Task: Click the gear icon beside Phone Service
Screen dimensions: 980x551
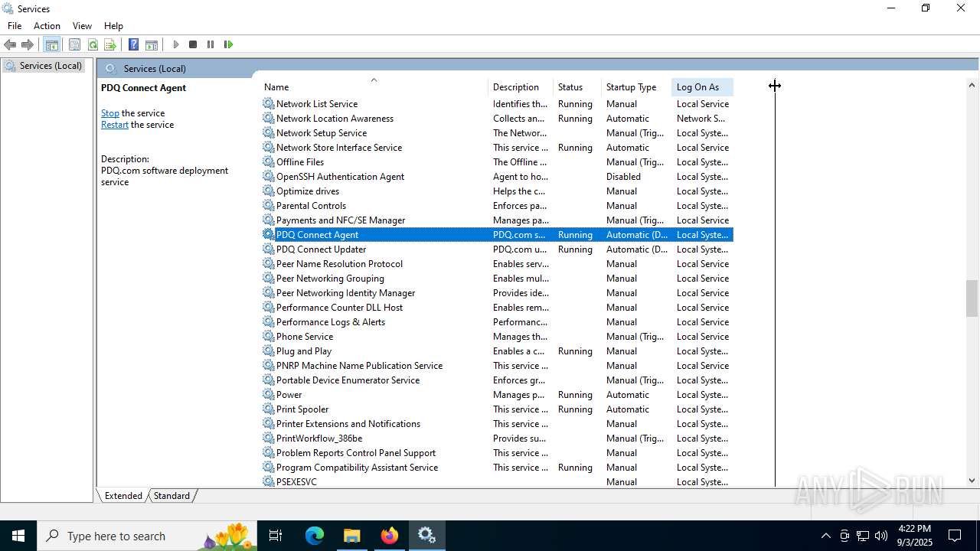Action: point(268,336)
